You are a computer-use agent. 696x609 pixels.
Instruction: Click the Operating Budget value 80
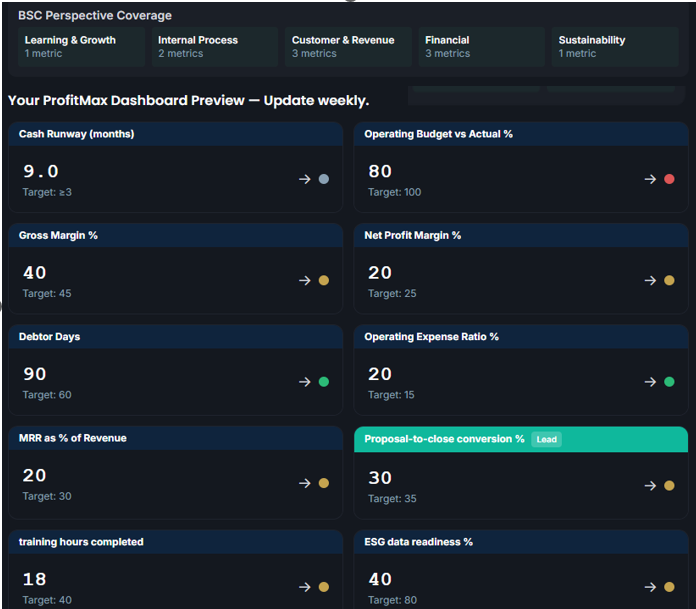tap(380, 171)
